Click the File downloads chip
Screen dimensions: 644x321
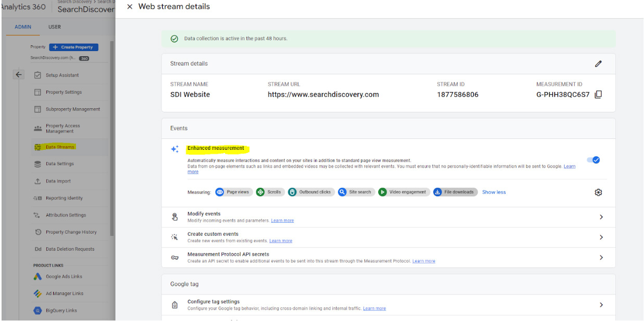click(x=455, y=192)
